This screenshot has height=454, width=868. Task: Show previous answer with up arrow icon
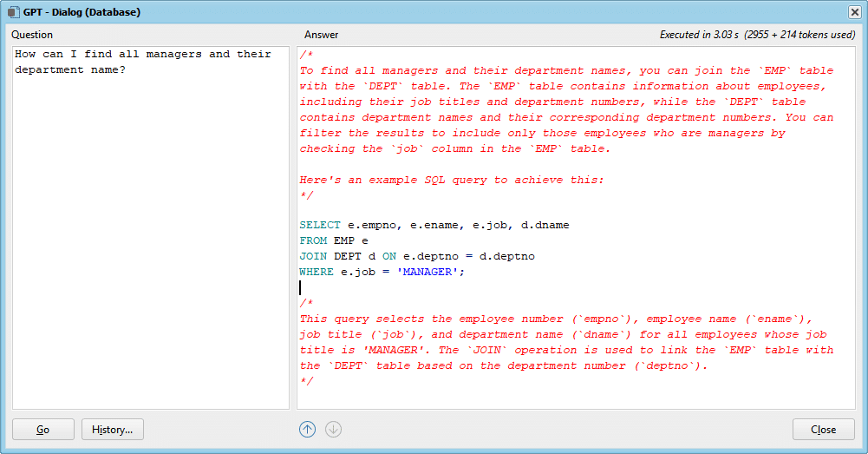coord(307,429)
